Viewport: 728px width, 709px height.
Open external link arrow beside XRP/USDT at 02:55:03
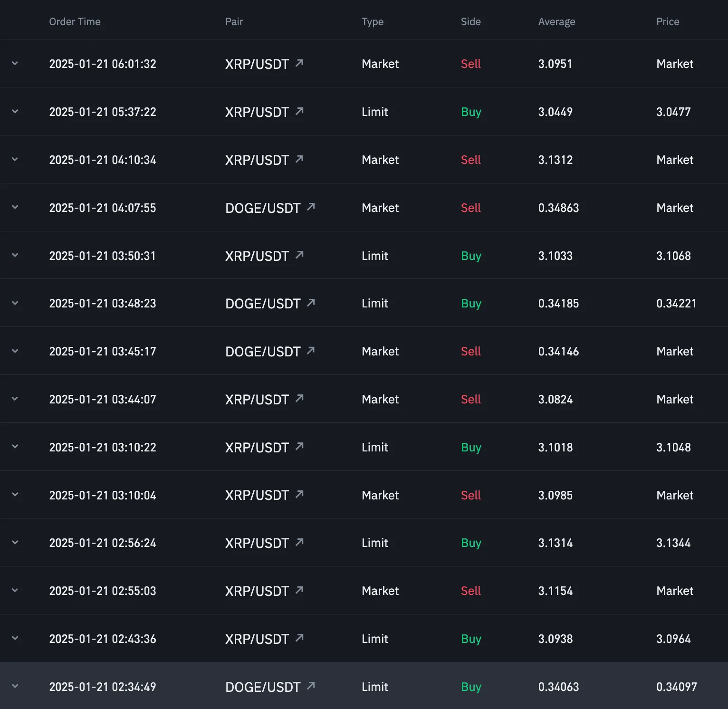pyautogui.click(x=299, y=590)
